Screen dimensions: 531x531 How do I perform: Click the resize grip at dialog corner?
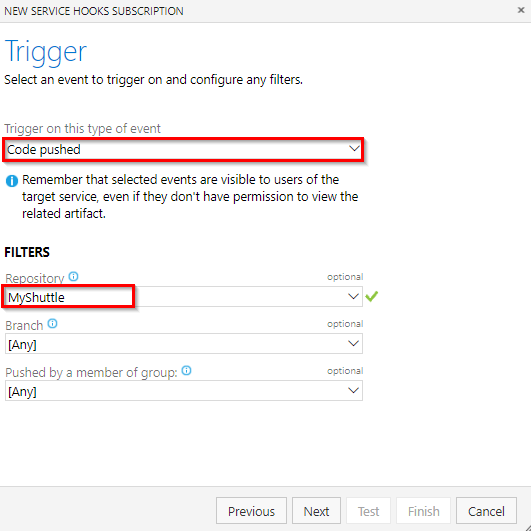point(527,527)
